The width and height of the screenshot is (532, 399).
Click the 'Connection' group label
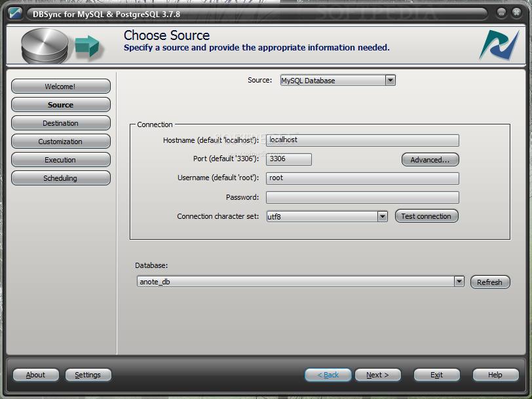[155, 124]
